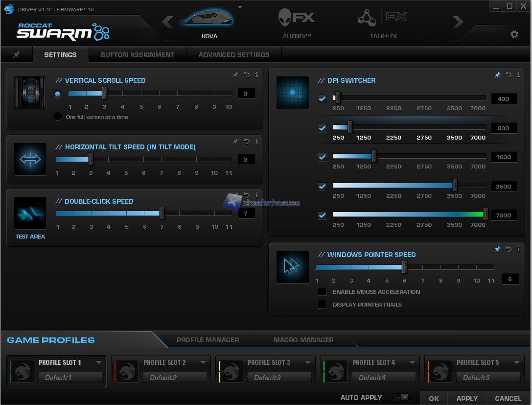Screen dimensions: 532x405
Task: Open the Macro Manager tab
Action: 303,340
